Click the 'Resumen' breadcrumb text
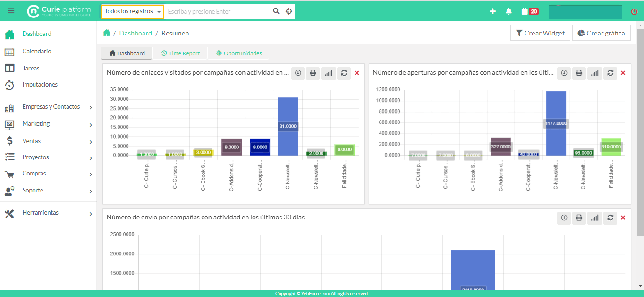 175,33
